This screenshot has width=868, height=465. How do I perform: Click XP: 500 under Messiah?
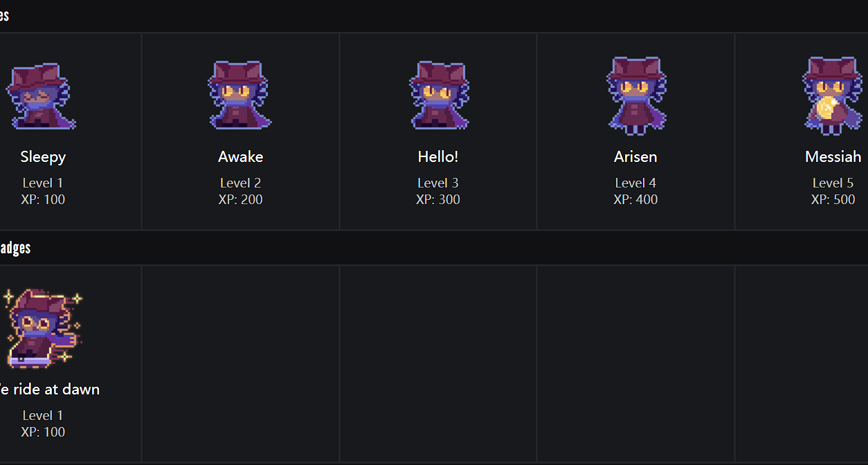tap(833, 200)
